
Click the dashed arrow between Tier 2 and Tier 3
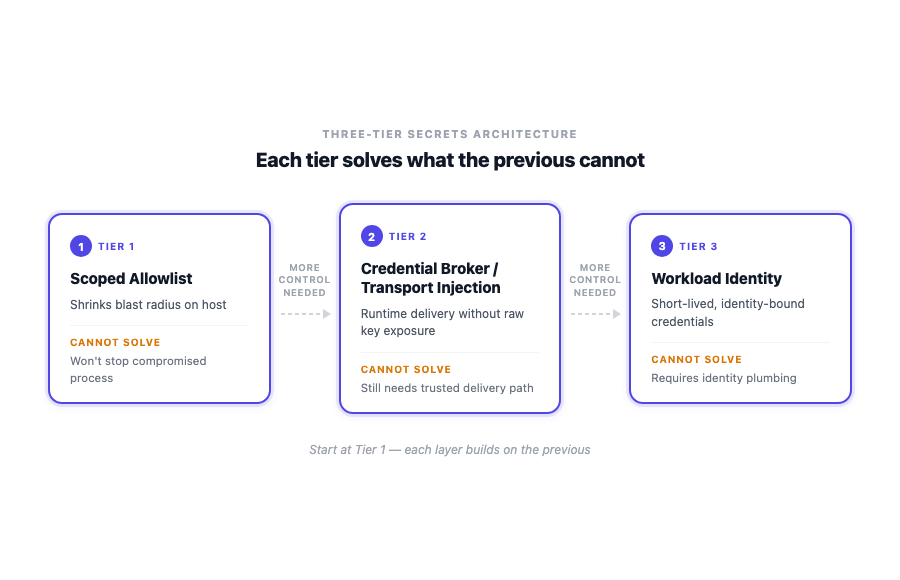tap(596, 314)
